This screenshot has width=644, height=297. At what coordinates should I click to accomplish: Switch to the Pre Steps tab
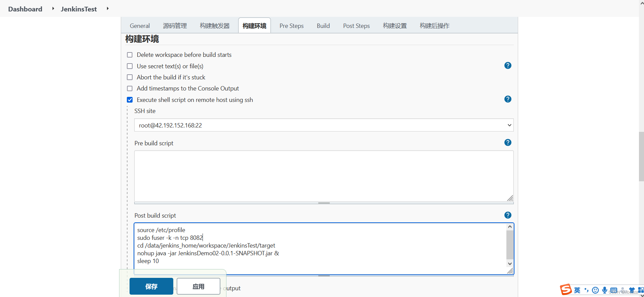(x=291, y=26)
